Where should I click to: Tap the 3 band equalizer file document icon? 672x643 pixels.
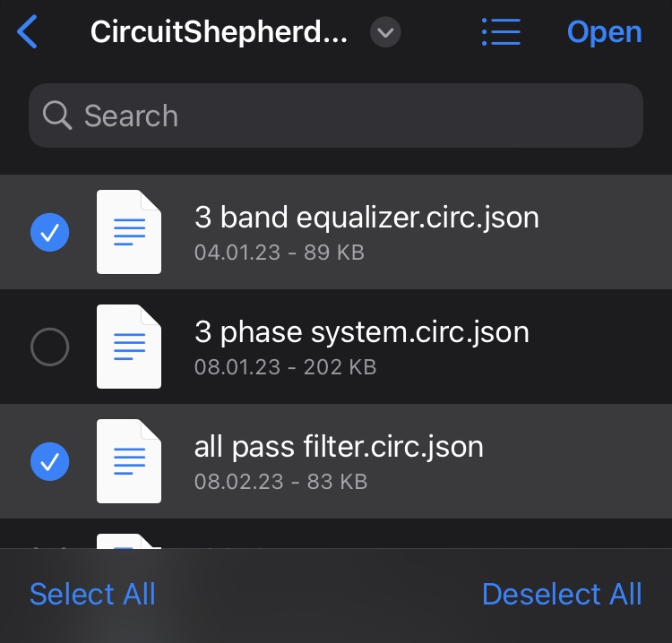tap(129, 232)
